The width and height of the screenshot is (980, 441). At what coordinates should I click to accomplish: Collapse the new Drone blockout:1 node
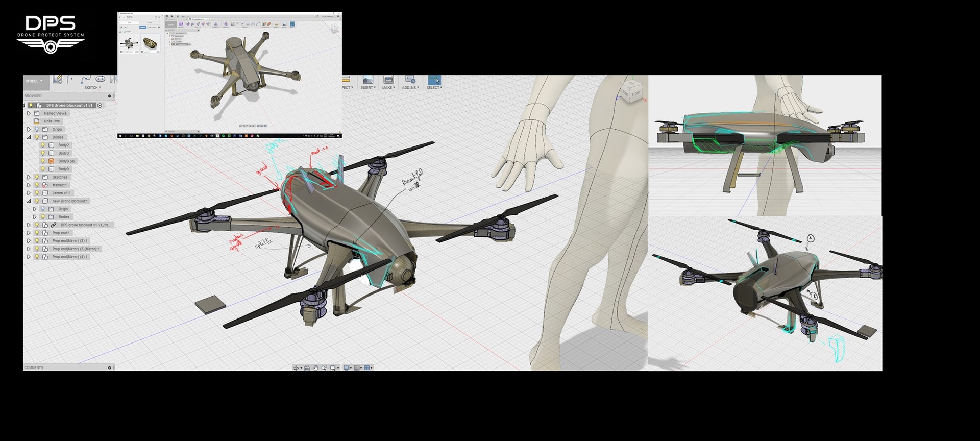tap(29, 201)
